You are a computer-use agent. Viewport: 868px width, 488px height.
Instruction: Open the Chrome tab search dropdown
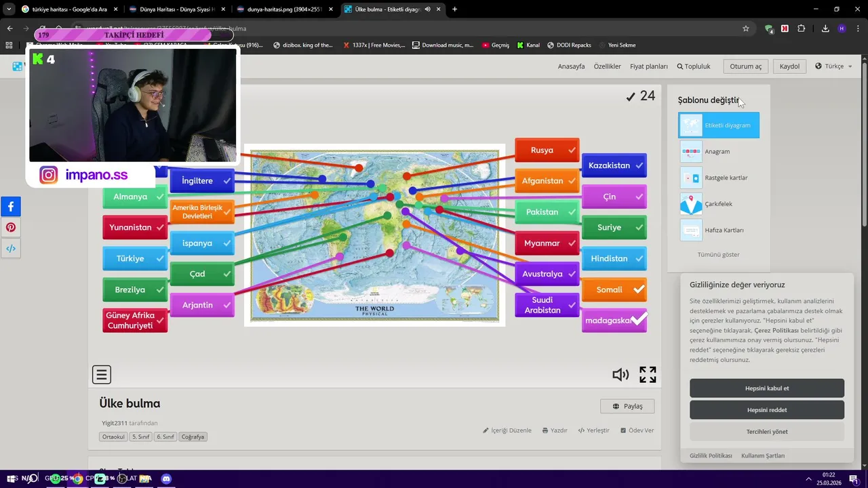pos(9,9)
